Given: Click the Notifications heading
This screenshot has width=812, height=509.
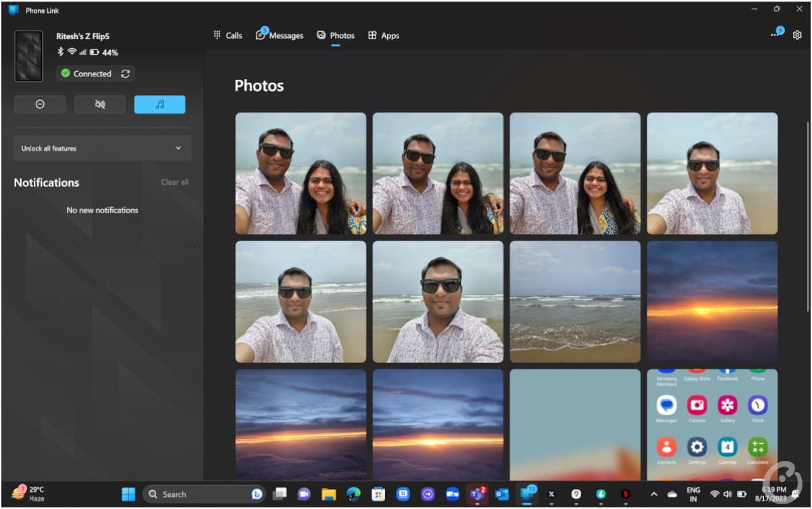Looking at the screenshot, I should point(47,182).
